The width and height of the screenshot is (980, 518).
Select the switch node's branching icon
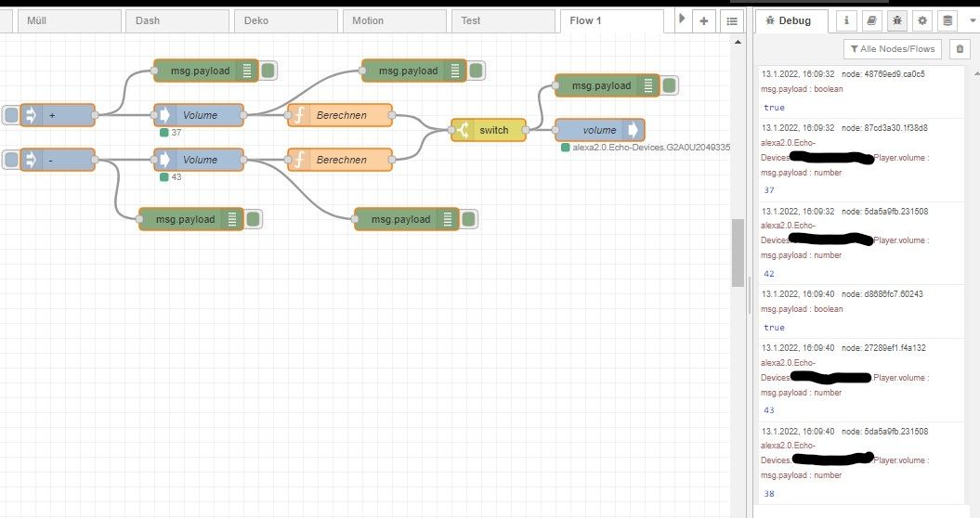463,130
